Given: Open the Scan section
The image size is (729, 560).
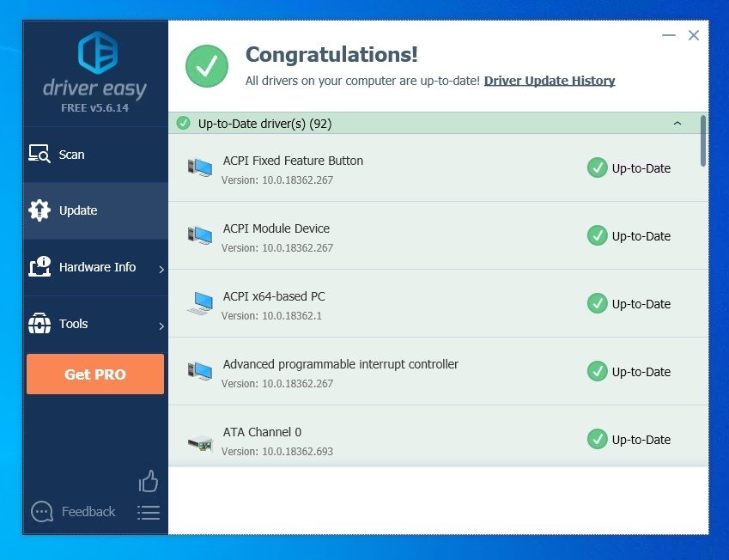Looking at the screenshot, I should point(95,155).
